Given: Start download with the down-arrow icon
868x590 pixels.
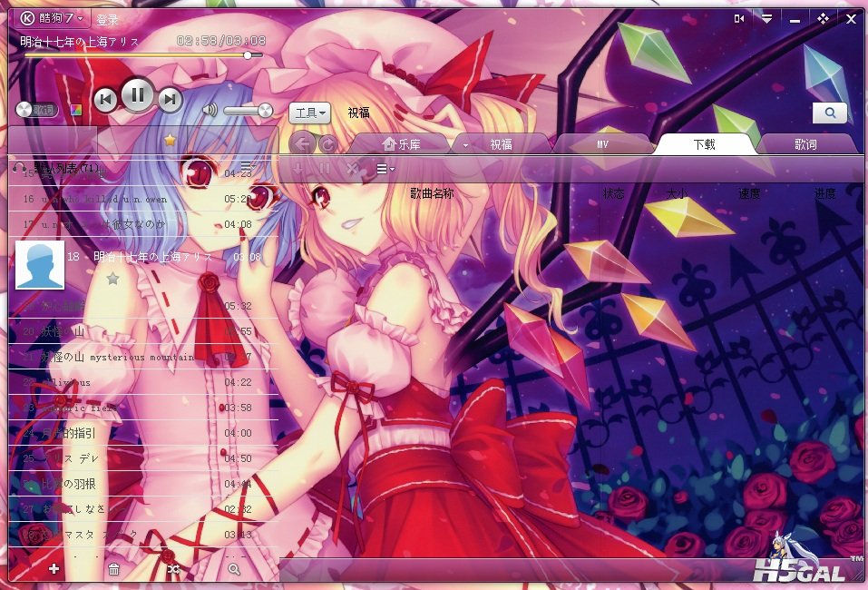Looking at the screenshot, I should pos(297,169).
